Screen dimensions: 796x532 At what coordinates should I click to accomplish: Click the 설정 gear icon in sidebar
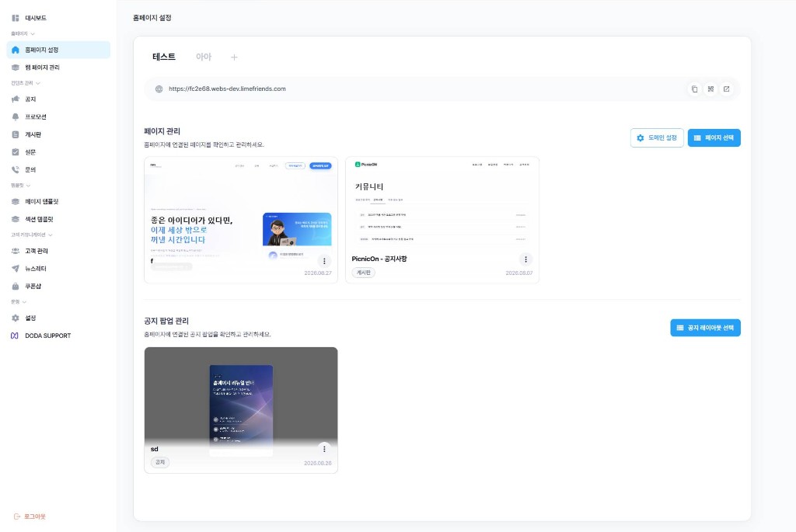pos(16,318)
